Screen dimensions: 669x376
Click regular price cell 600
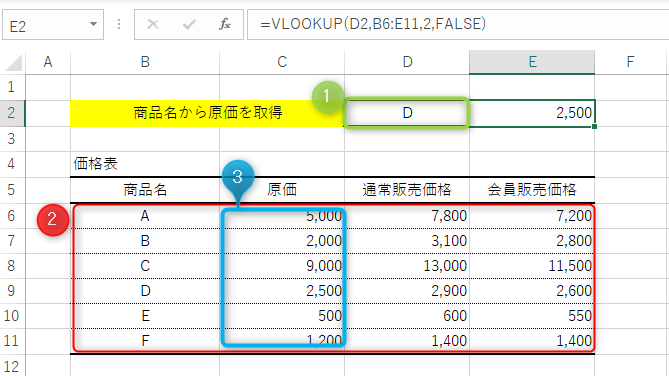coord(407,316)
